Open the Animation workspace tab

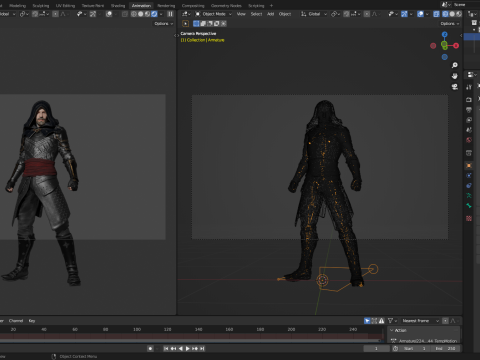(x=141, y=6)
